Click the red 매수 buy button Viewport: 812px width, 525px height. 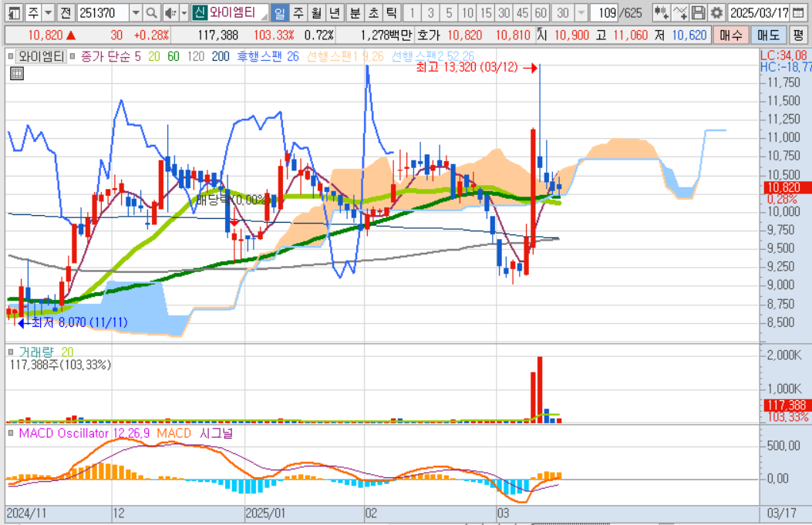[x=731, y=35]
